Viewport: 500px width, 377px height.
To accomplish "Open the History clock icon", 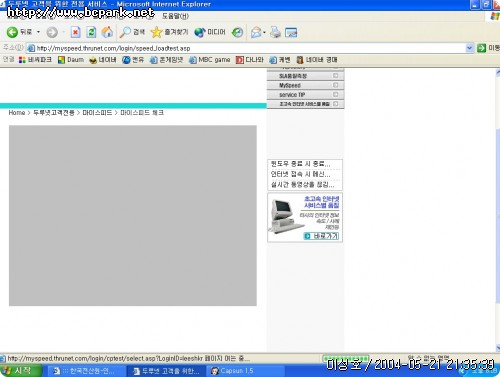I will click(237, 32).
